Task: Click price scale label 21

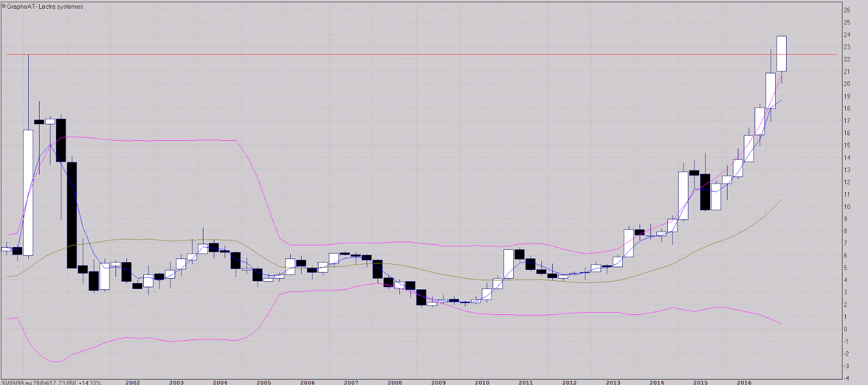Action: click(847, 72)
